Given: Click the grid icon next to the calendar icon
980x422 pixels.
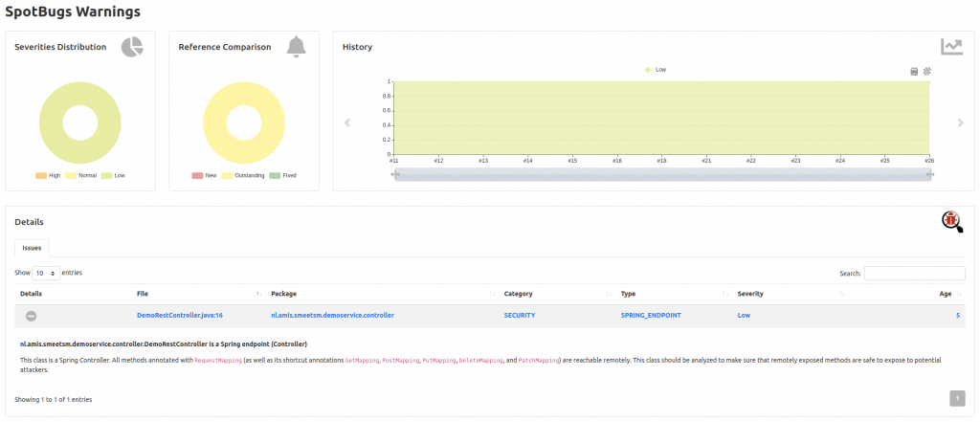Looking at the screenshot, I should [927, 71].
